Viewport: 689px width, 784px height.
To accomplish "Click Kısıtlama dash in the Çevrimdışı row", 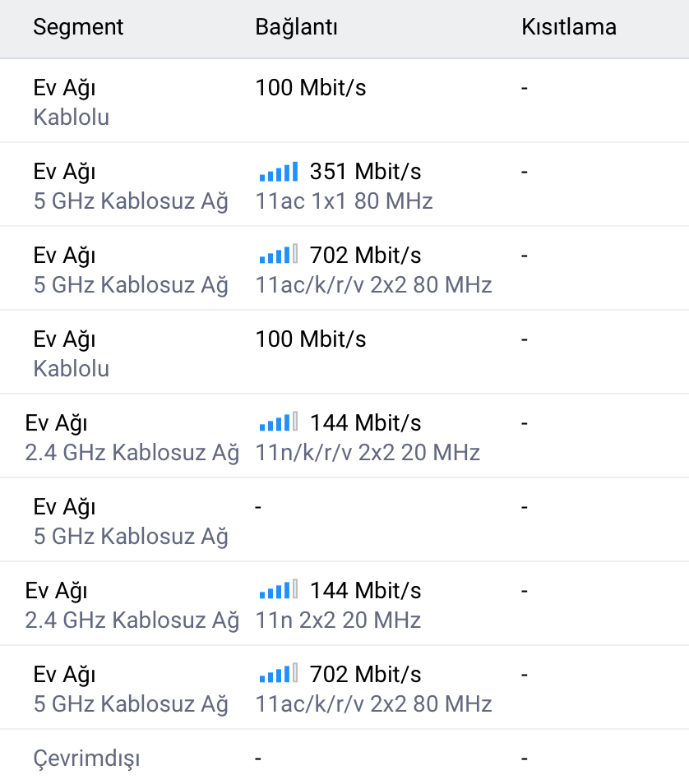I will 525,759.
